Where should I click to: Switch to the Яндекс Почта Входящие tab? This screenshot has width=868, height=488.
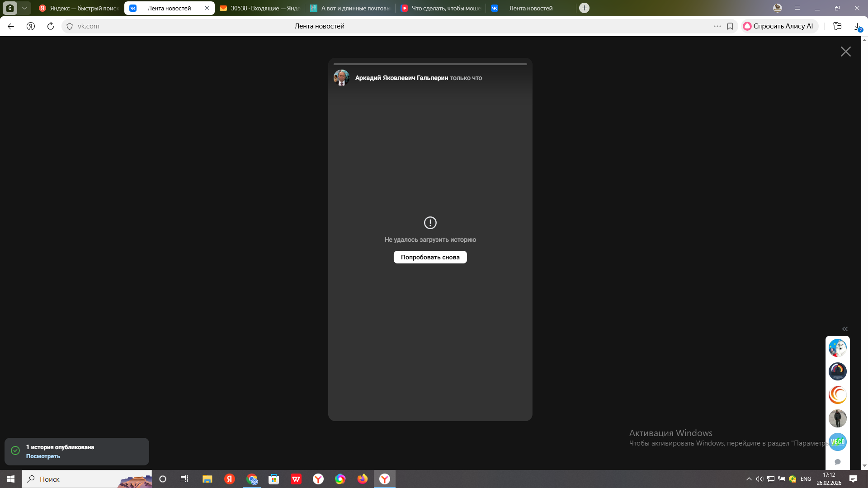[260, 8]
